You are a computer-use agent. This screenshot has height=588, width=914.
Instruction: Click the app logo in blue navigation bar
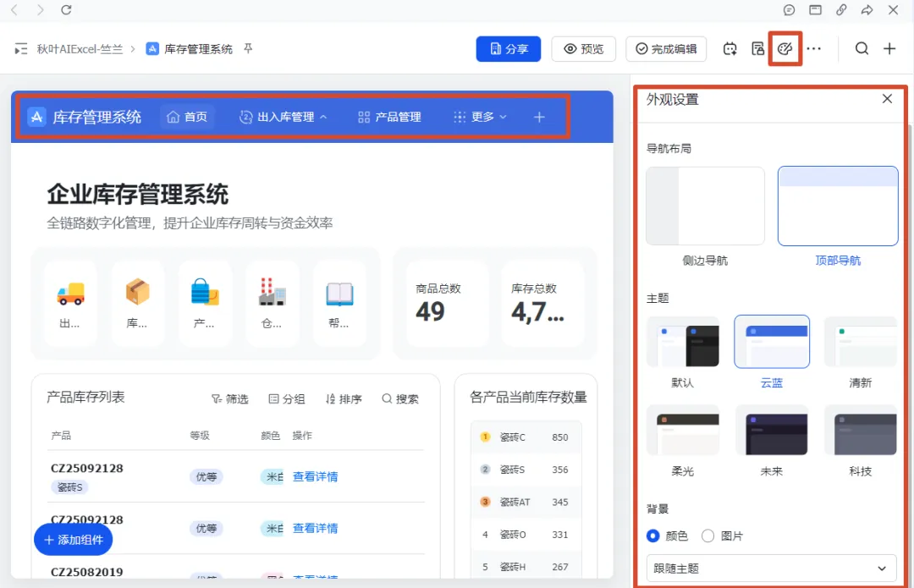[x=36, y=117]
